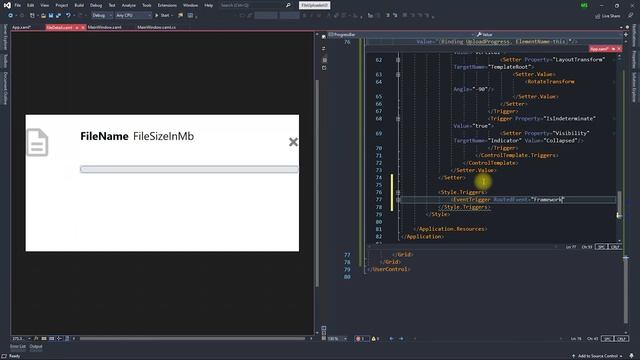Click the swap panes icon in splitter
Image resolution: width=640 pixels, height=360 pixels.
324,49
